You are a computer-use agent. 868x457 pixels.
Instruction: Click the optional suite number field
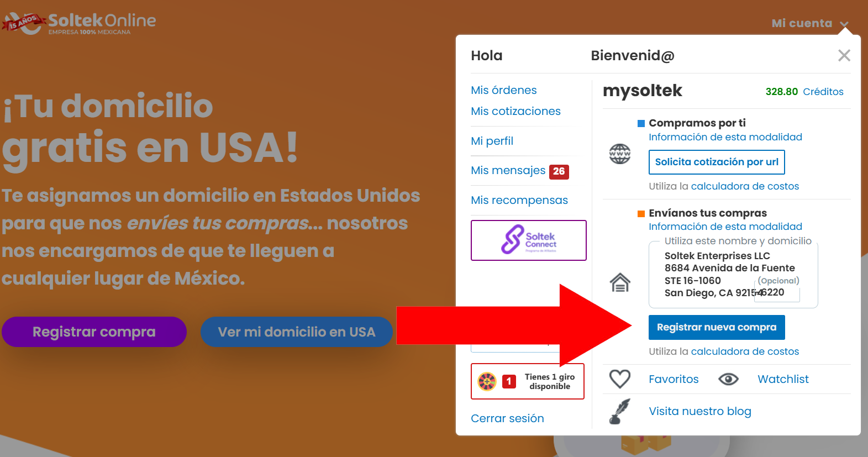click(x=777, y=292)
